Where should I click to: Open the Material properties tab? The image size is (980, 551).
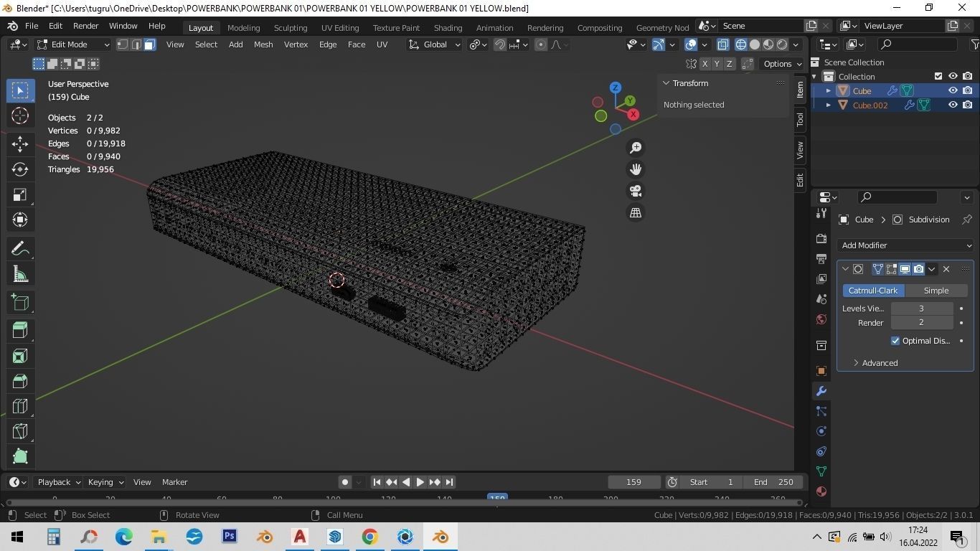click(x=821, y=491)
